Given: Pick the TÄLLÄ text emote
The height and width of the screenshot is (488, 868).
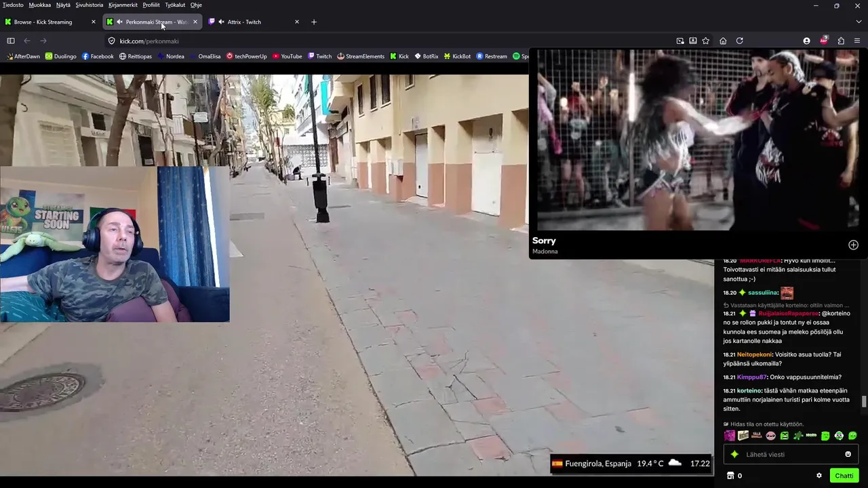Looking at the screenshot, I should [757, 436].
